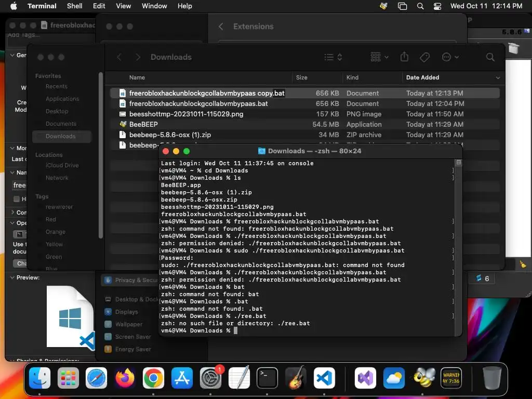Collapse the More Info section in Info window

tap(12, 148)
